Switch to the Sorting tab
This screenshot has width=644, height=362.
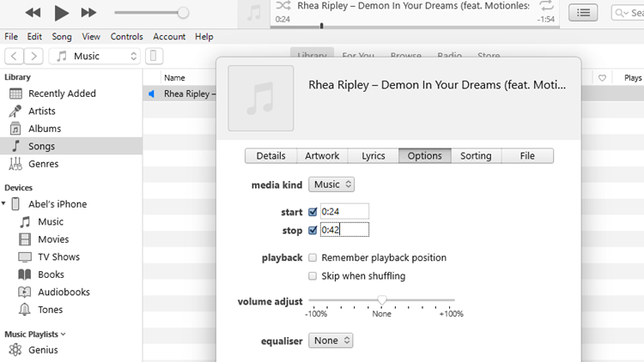point(476,156)
